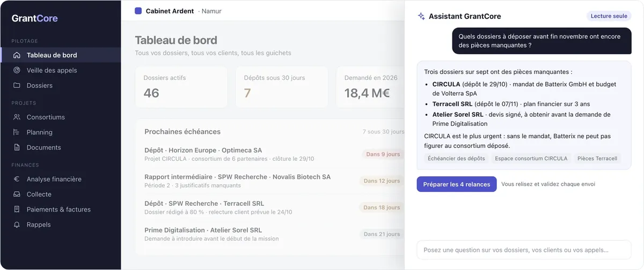Click the user question message bubble
The image size is (644, 270).
pyautogui.click(x=542, y=41)
